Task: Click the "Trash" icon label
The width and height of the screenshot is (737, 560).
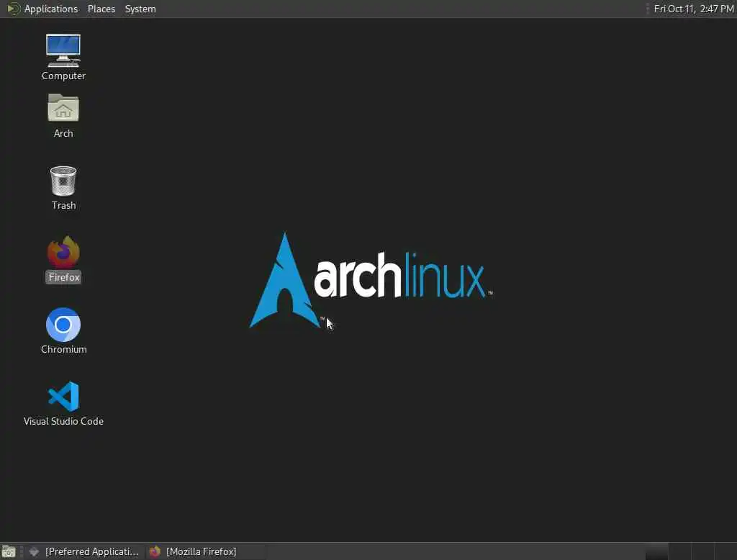Action: point(63,205)
